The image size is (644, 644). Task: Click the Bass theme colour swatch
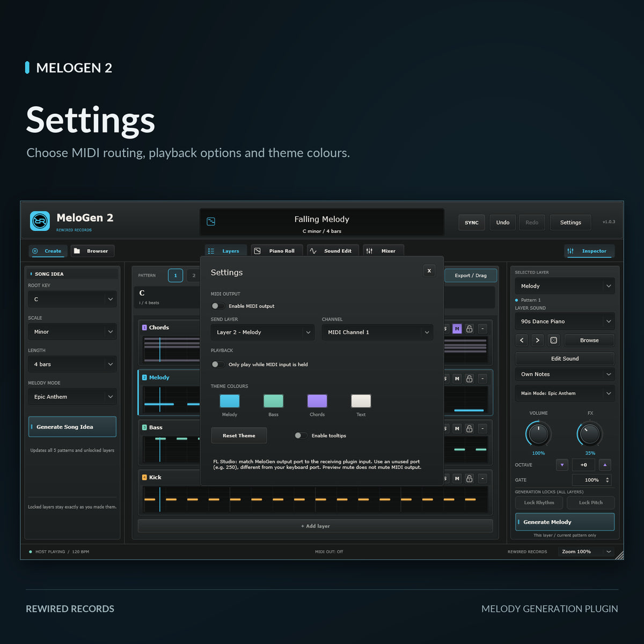coord(273,401)
